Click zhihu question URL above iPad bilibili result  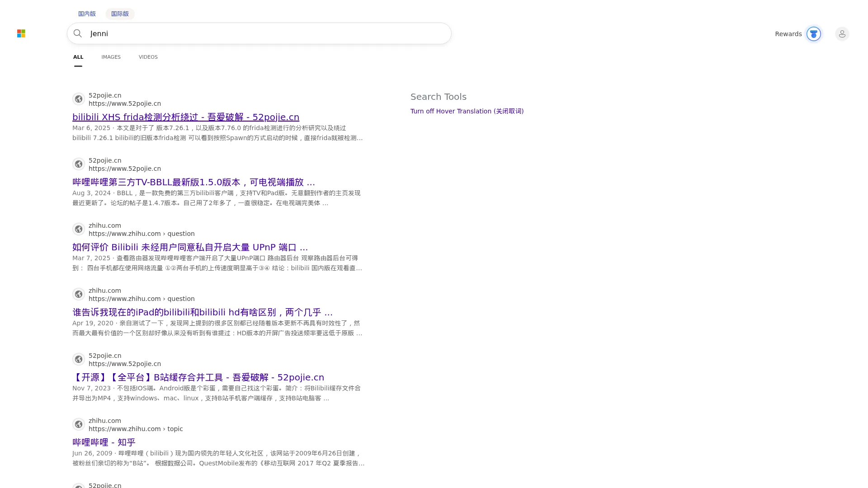click(x=142, y=299)
